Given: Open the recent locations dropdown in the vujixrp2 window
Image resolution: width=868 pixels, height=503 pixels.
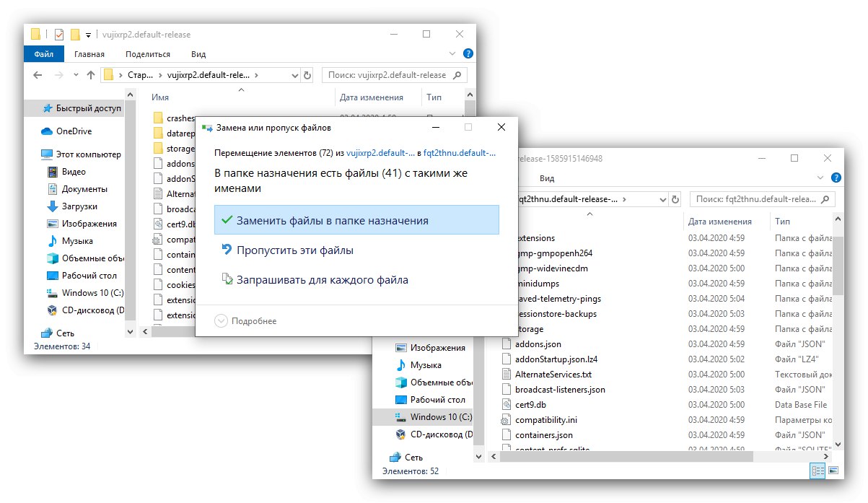Looking at the screenshot, I should (x=75, y=75).
